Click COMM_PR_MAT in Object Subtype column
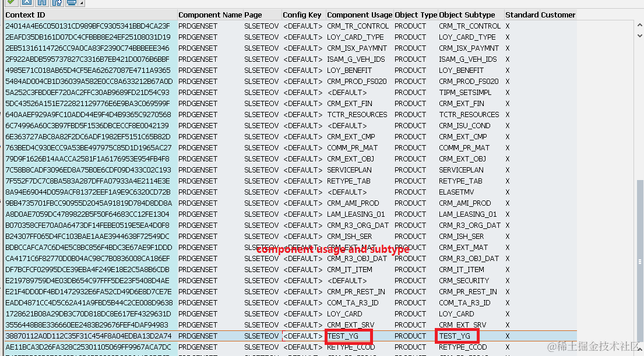644x356 pixels. tap(464, 148)
